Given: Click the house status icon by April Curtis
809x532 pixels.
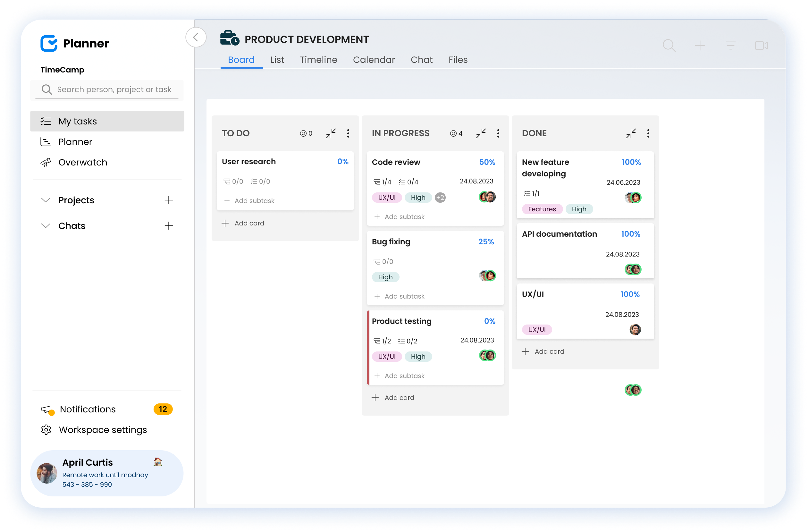Looking at the screenshot, I should [158, 462].
